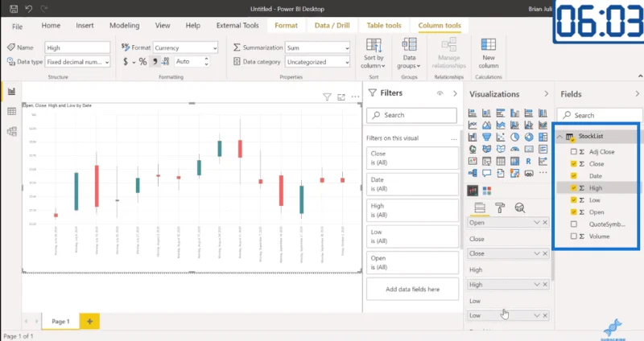The width and height of the screenshot is (644, 341).
Task: Open the File menu
Action: pos(17,27)
